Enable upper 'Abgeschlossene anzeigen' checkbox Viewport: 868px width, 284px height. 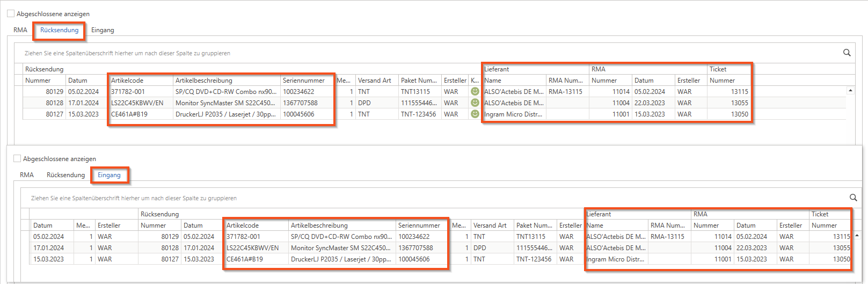click(11, 14)
